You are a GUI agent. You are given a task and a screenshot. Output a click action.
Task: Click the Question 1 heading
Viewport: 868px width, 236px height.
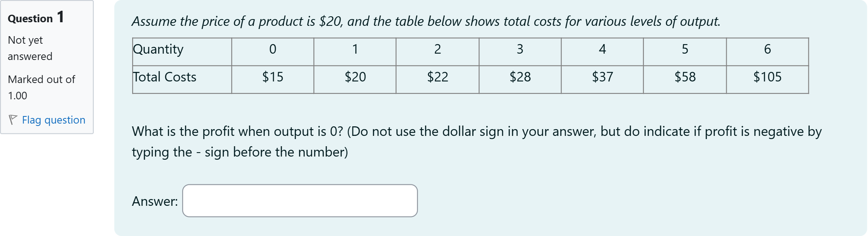click(x=35, y=17)
